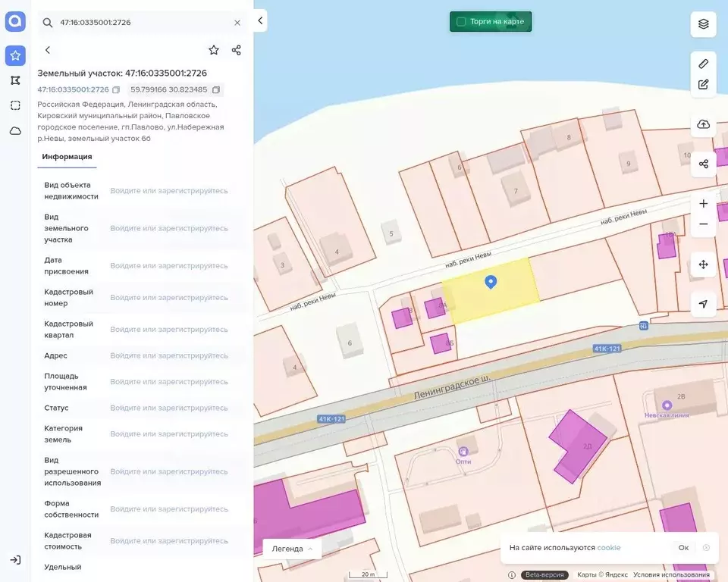Click the edit drawing tool icon
The width and height of the screenshot is (728, 582).
coord(703,84)
